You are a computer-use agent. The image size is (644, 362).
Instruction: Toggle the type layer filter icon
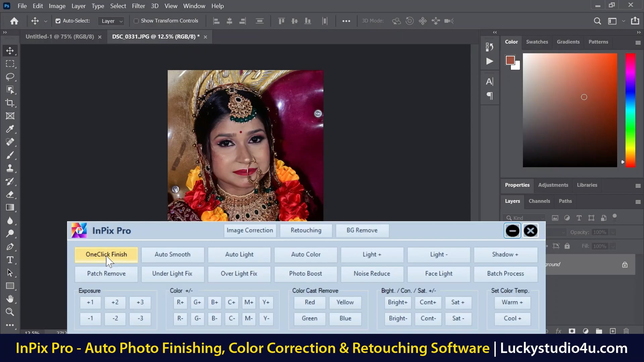tap(579, 218)
